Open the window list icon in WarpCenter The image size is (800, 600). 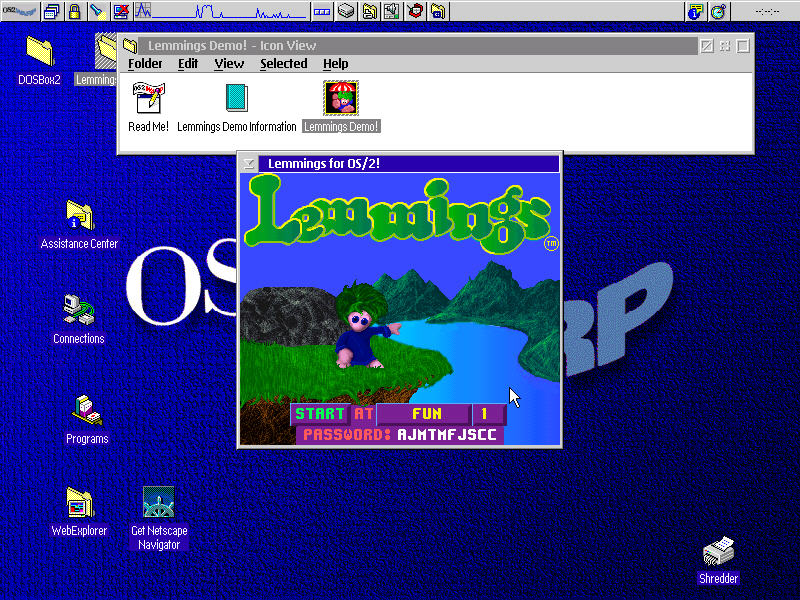pos(52,11)
